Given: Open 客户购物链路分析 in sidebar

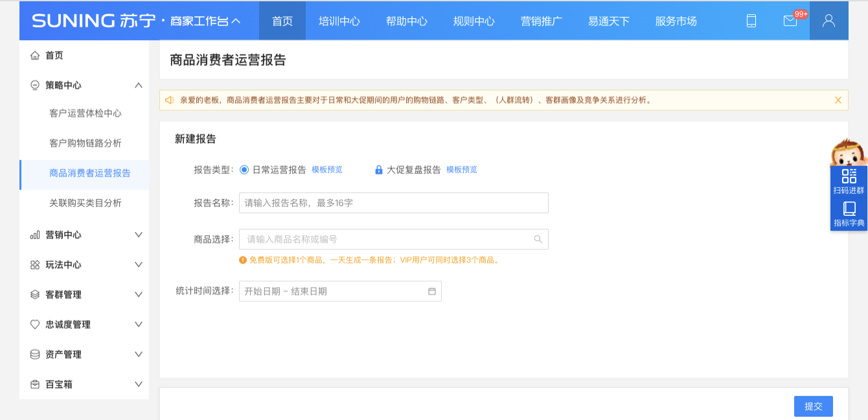Looking at the screenshot, I should point(85,143).
